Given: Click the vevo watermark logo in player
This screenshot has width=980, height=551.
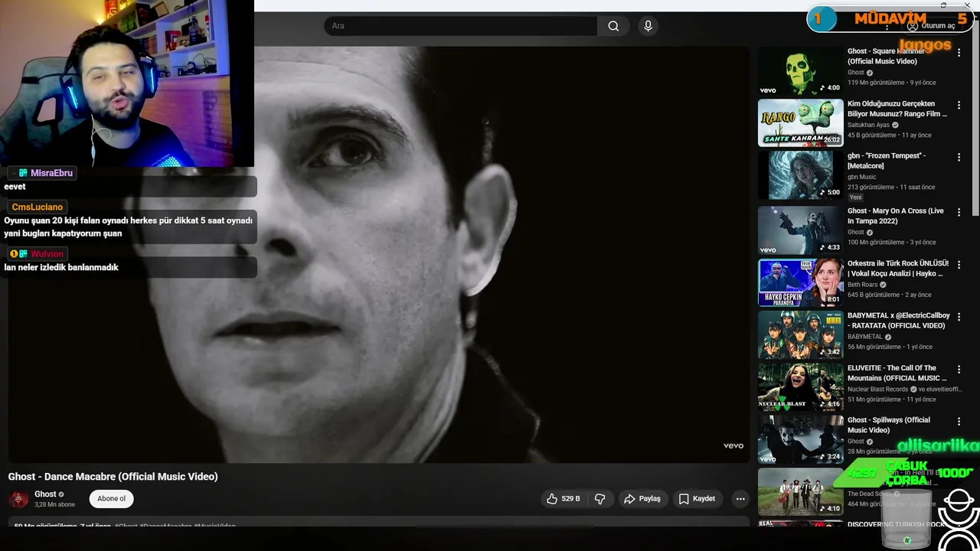Looking at the screenshot, I should pos(733,445).
